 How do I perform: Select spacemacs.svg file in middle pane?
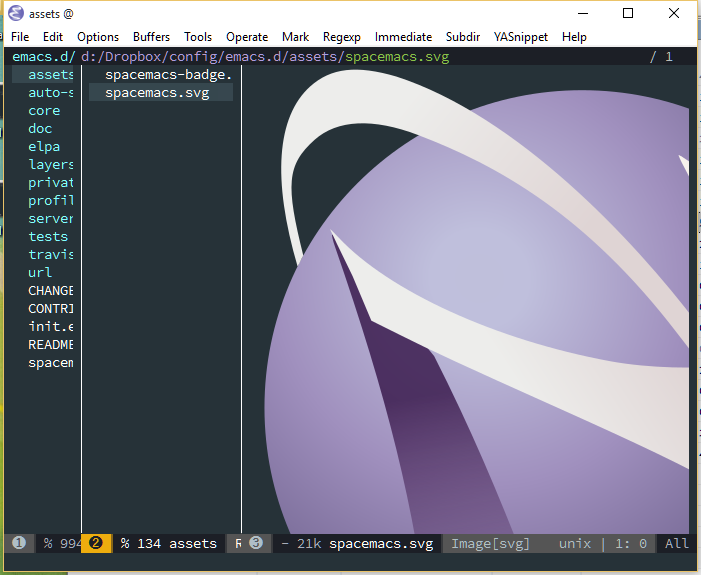[x=160, y=93]
